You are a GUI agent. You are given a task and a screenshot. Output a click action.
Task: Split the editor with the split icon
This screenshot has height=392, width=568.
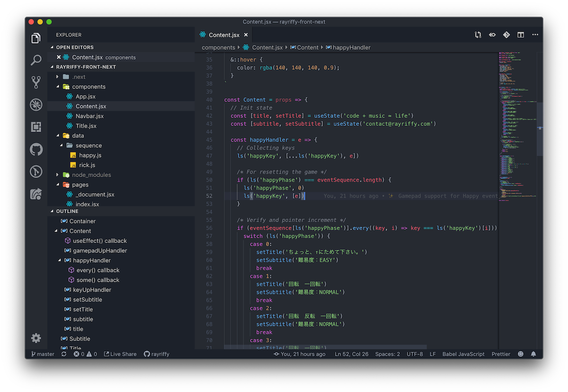[521, 35]
